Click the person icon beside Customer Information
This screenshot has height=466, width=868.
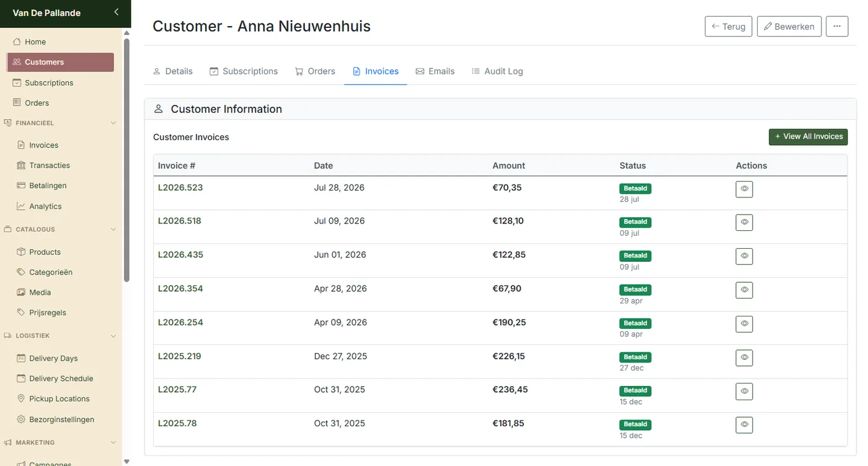[158, 109]
